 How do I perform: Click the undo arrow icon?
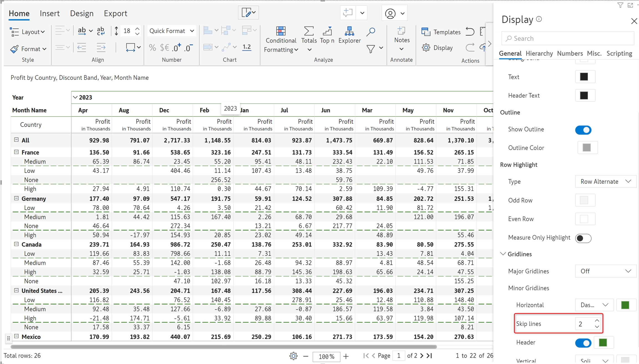[470, 31]
